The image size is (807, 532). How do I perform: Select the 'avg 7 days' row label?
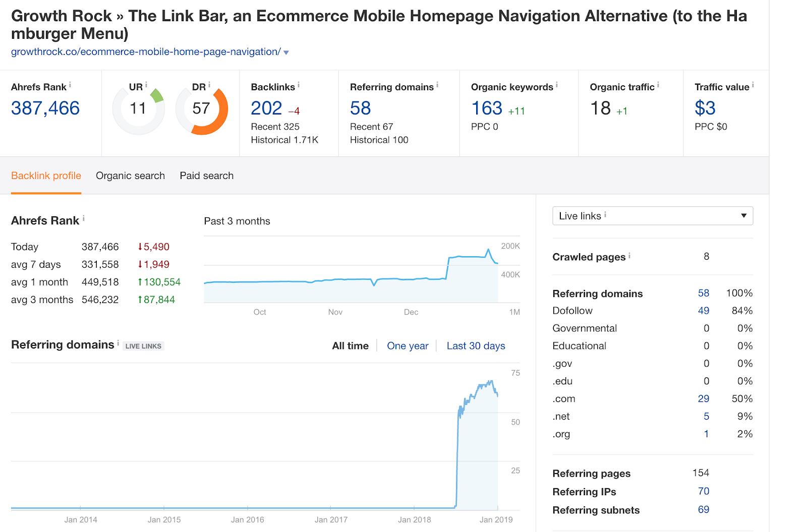click(36, 265)
